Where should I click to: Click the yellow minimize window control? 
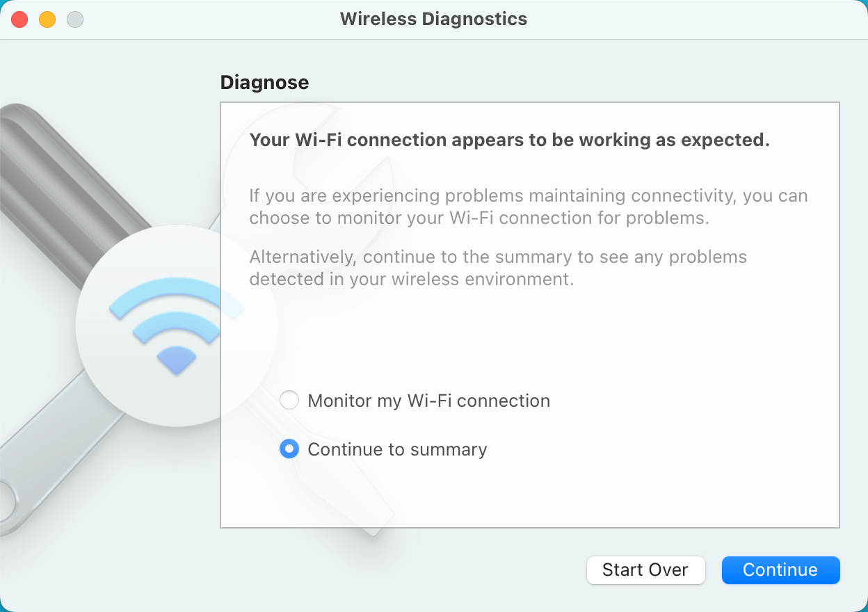tap(47, 19)
